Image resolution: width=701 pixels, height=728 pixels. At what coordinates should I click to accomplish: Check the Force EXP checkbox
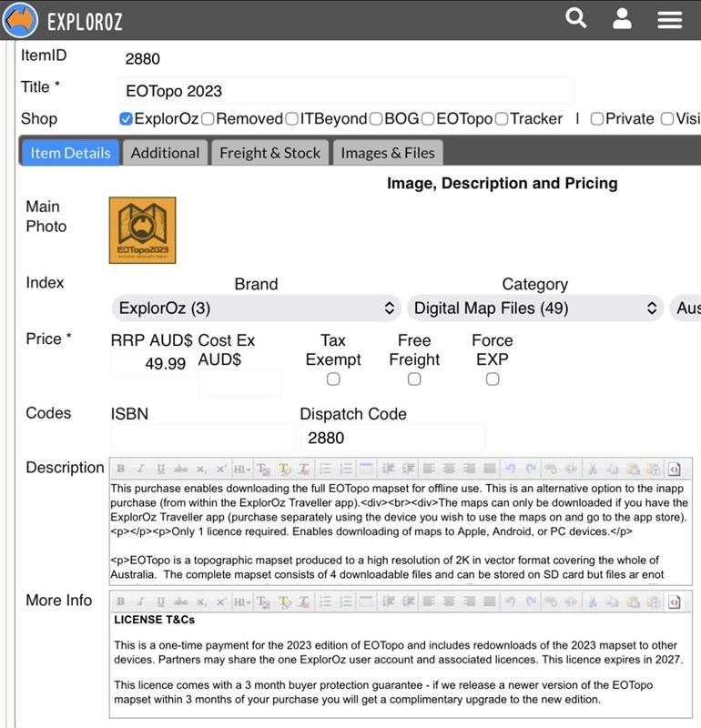click(493, 379)
